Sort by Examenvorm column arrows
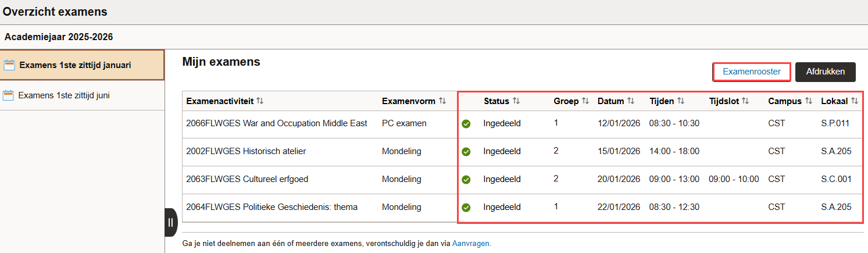This screenshot has height=253, width=868. pyautogui.click(x=442, y=101)
